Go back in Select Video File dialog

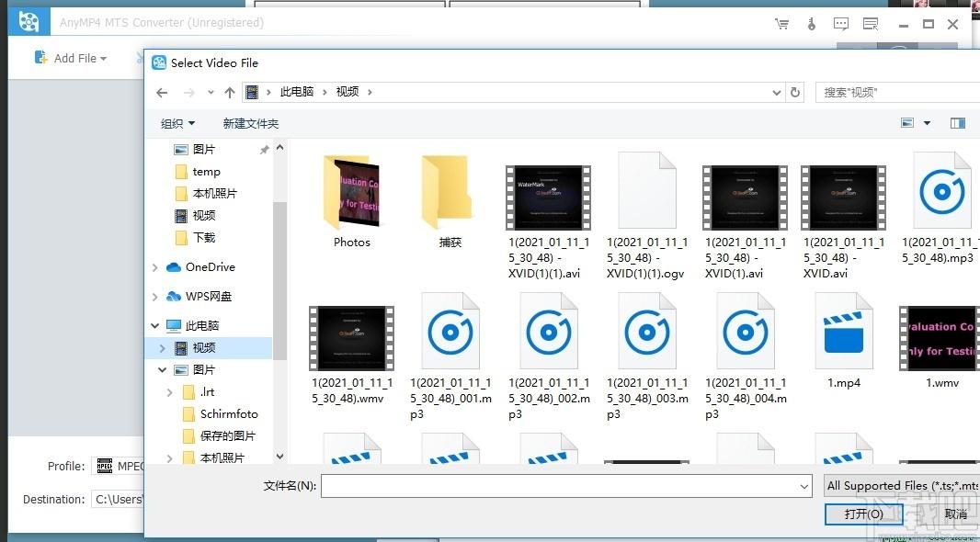coord(162,93)
